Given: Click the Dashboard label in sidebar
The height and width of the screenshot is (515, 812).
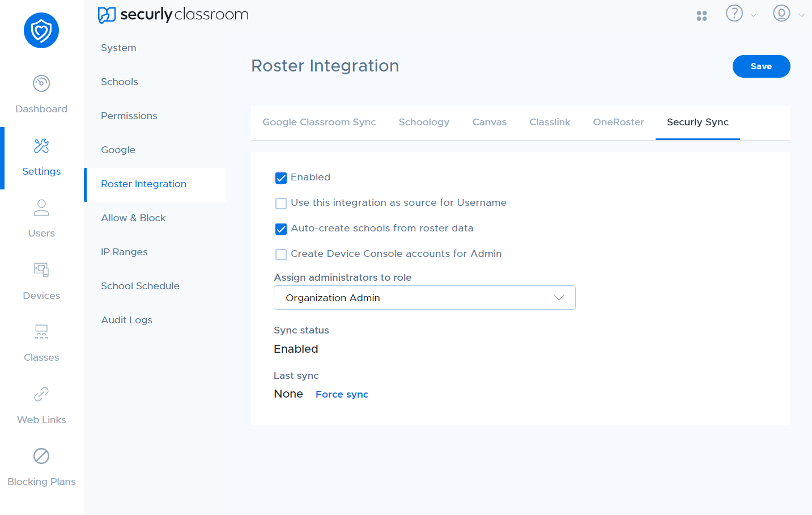Looking at the screenshot, I should (x=41, y=109).
